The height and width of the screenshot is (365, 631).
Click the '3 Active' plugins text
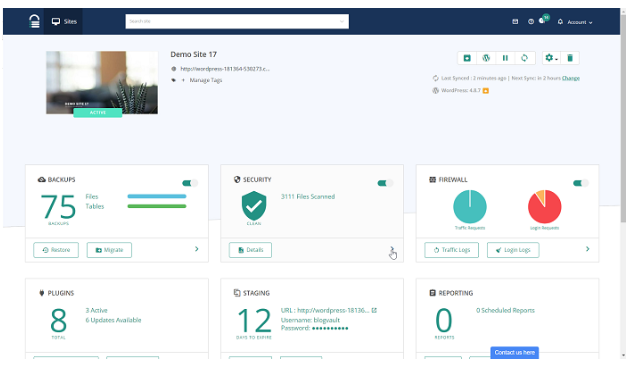pos(97,310)
